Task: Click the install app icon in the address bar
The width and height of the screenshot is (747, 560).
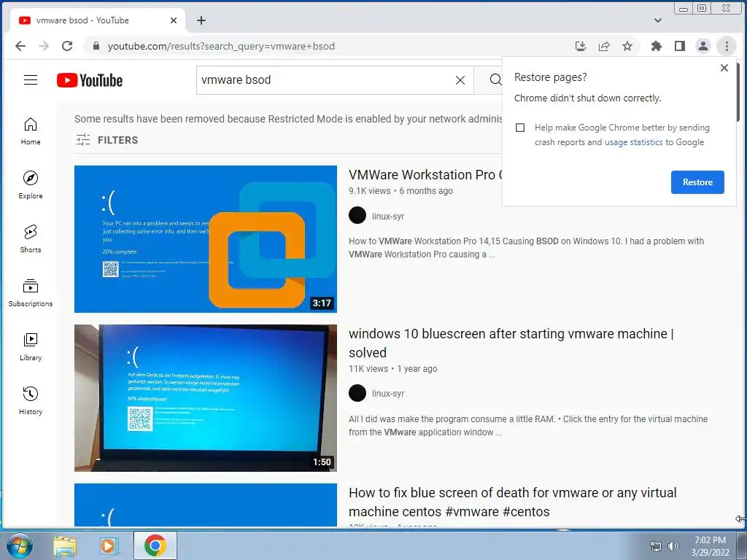Action: [x=580, y=46]
